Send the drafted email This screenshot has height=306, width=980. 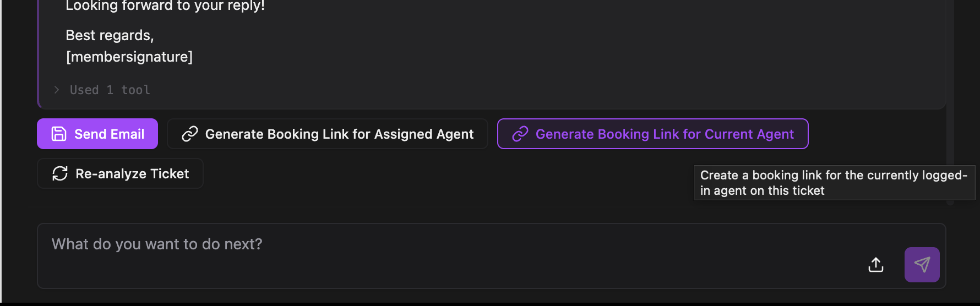(x=97, y=134)
